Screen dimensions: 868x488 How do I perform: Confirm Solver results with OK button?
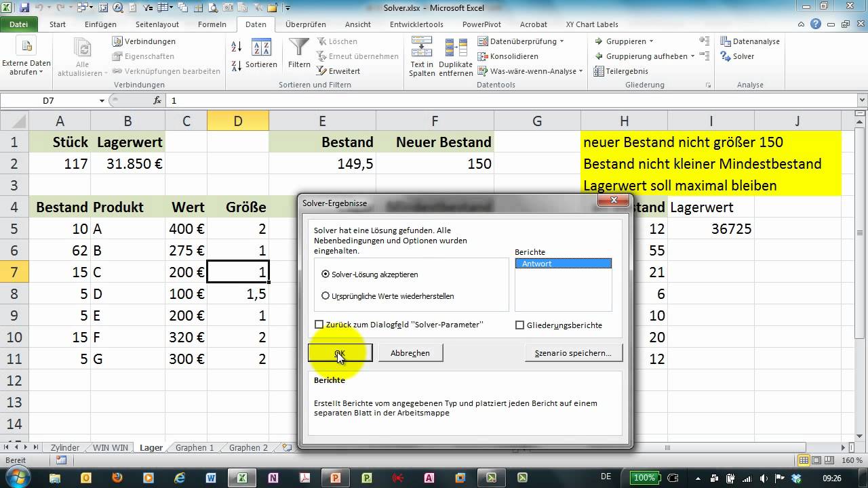[x=340, y=353]
